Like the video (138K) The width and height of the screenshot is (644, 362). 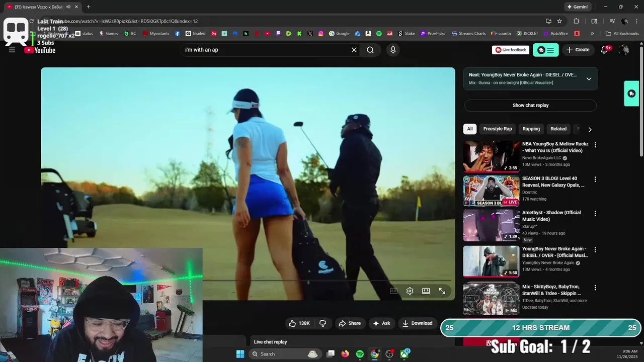click(x=299, y=323)
